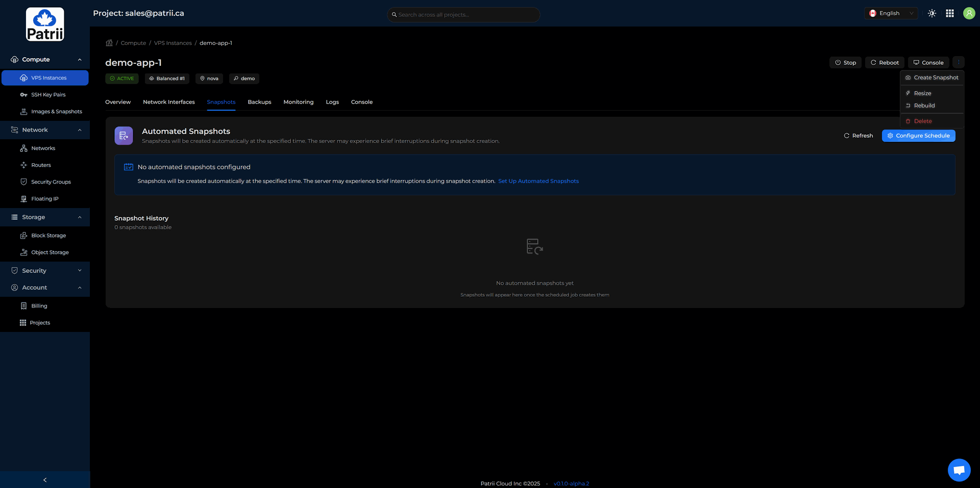The image size is (980, 488).
Task: Open the user avatar profile menu
Action: pyautogui.click(x=969, y=14)
